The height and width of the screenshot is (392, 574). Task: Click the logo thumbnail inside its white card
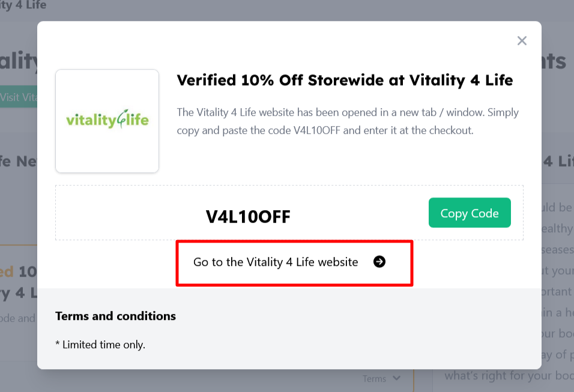107,120
